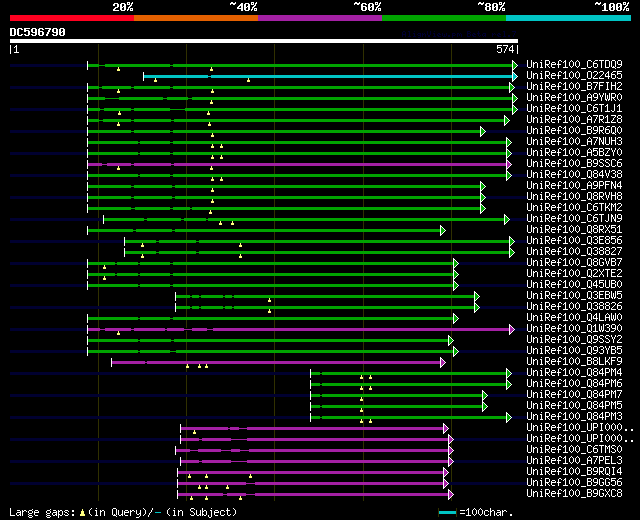Viewport: 640px width, 520px height.
Task: Select the UniRef100_Q8RX51 subject label
Action: (x=574, y=230)
